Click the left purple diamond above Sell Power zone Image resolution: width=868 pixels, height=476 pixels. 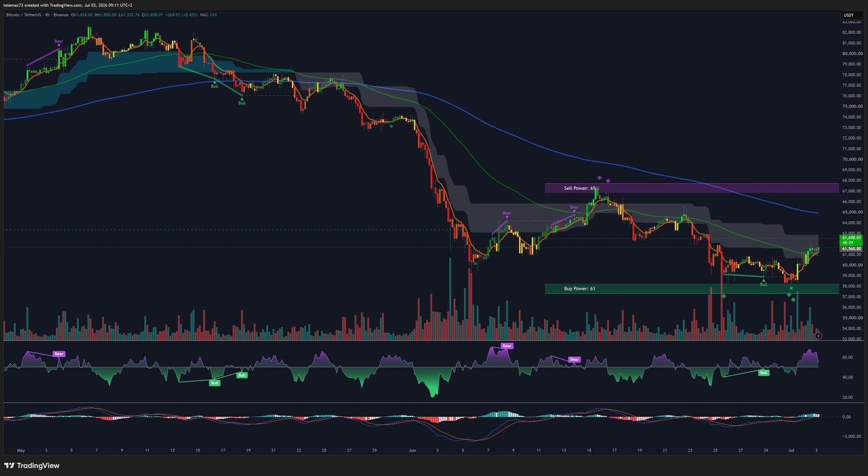[599, 177]
